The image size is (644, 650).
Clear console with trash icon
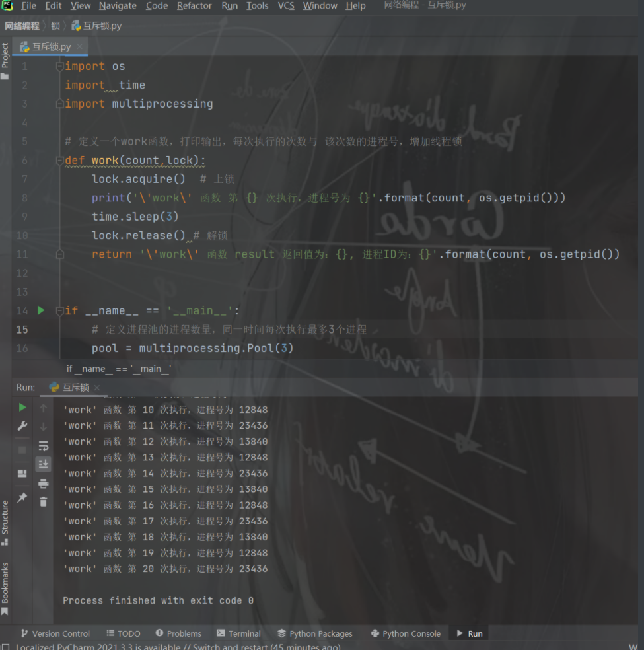(43, 502)
